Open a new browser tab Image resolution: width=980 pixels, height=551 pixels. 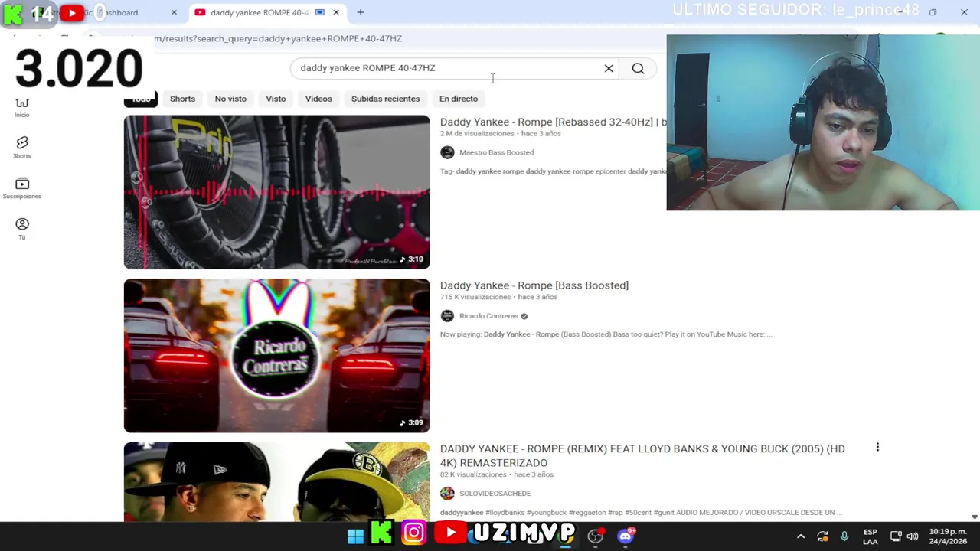click(361, 12)
